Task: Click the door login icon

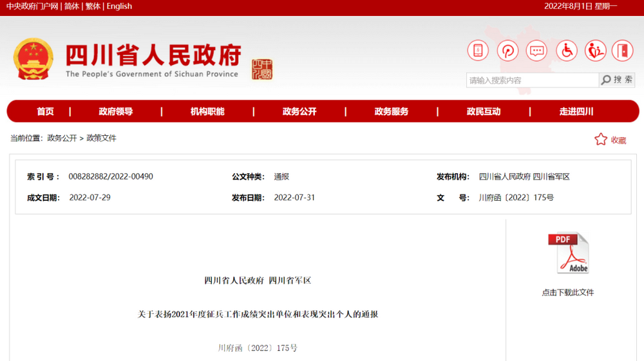Action: 622,51
